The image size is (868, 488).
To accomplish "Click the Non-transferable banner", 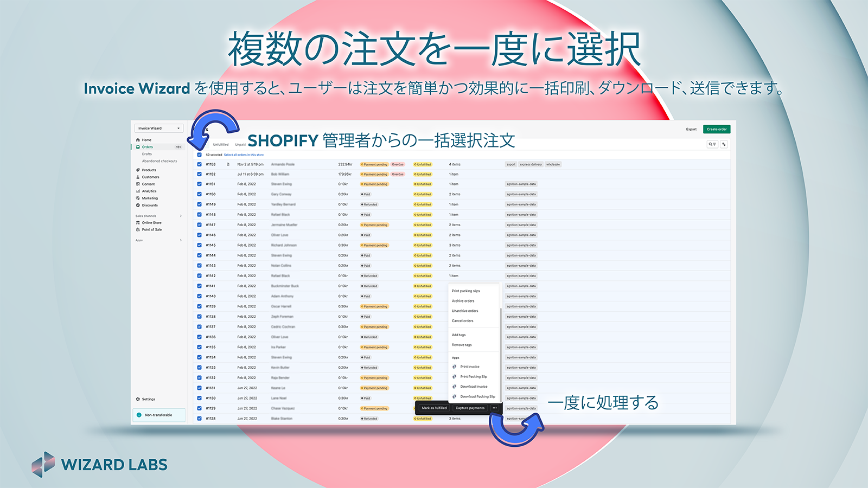I will coord(159,415).
